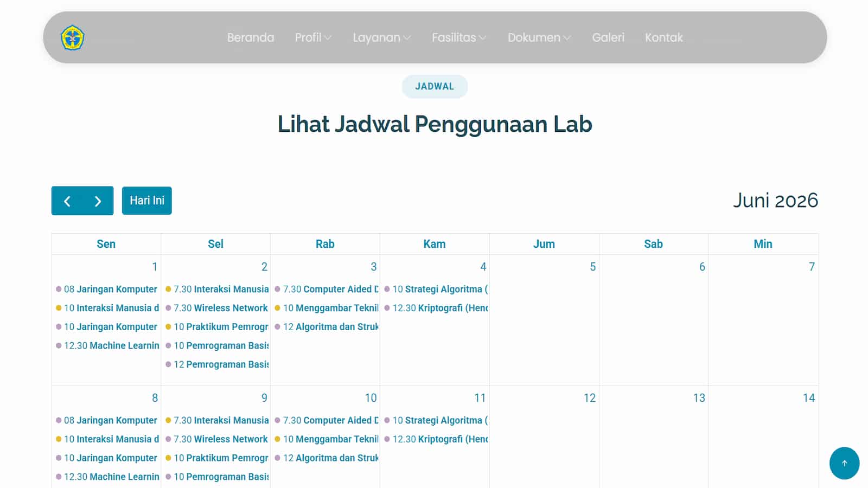The height and width of the screenshot is (488, 868).
Task: Open 12 Pemrograman Basis event on June 2
Action: 216,364
